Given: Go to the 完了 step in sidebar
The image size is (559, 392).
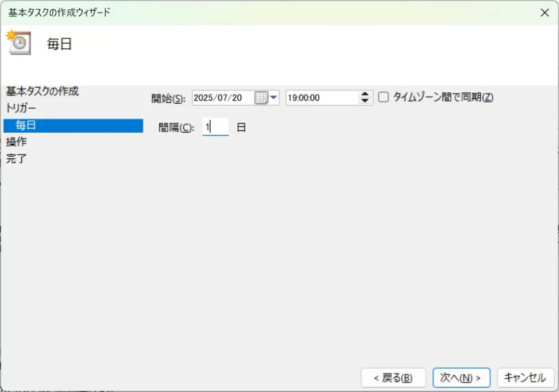Looking at the screenshot, I should [16, 159].
